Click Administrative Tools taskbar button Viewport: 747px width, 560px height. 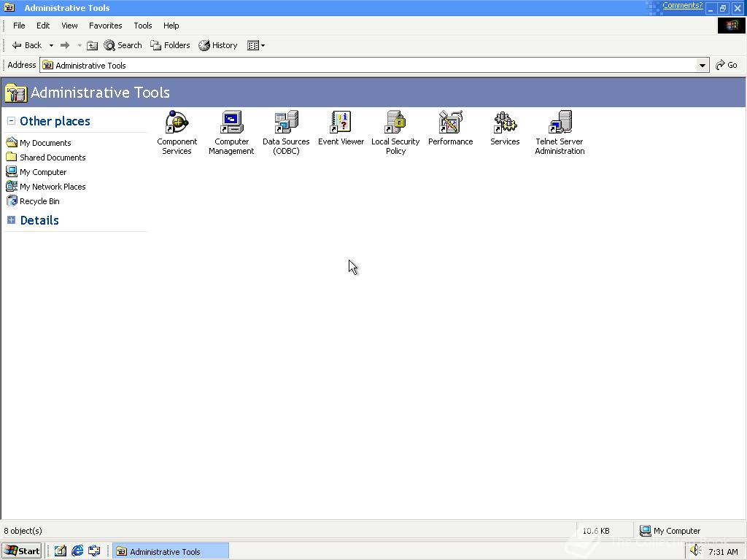click(x=171, y=551)
